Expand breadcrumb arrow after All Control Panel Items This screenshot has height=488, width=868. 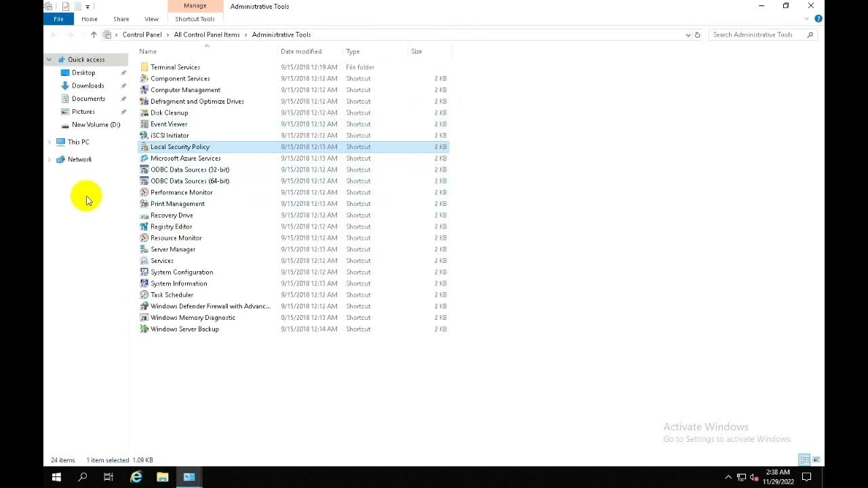tap(246, 35)
